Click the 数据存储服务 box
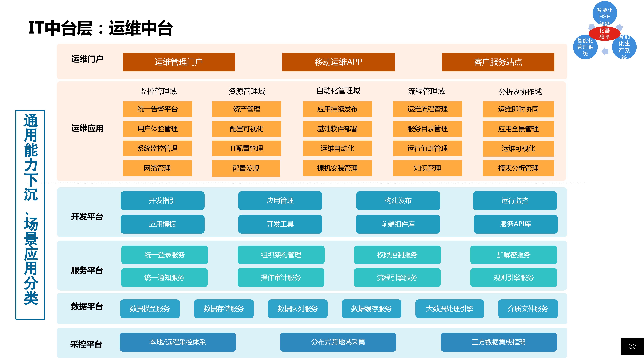 (x=224, y=309)
